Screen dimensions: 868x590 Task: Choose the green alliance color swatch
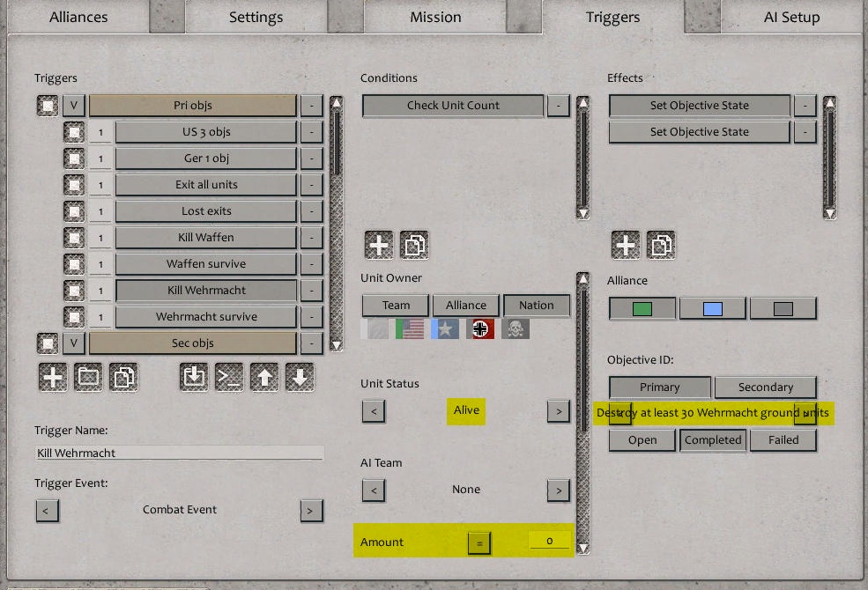641,308
